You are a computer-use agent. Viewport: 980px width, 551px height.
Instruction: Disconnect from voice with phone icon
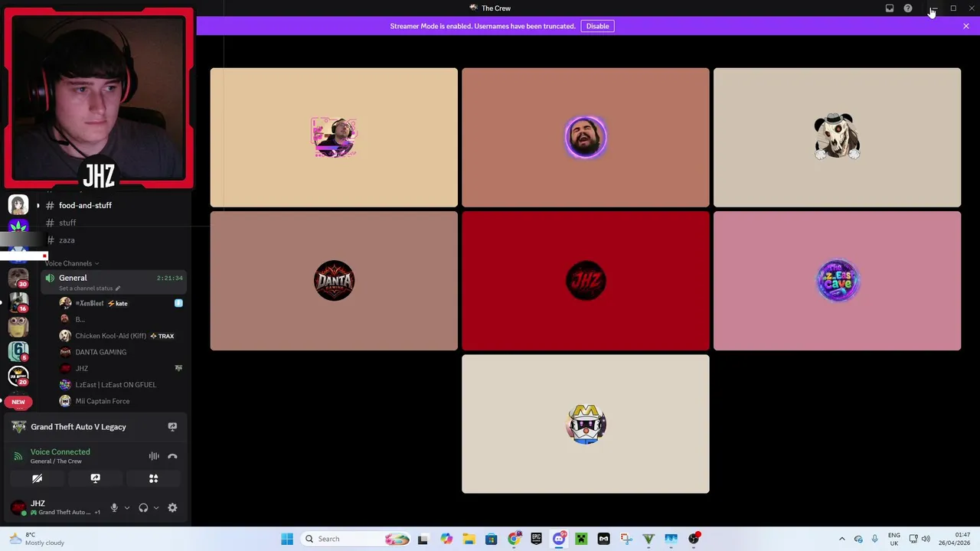coord(172,456)
